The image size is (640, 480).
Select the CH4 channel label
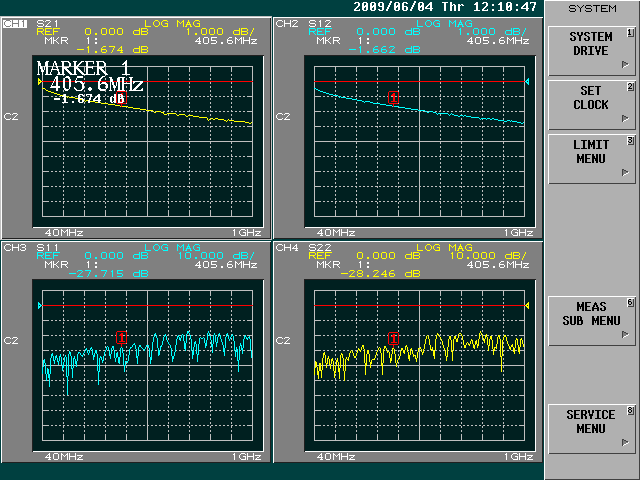[x=287, y=248]
